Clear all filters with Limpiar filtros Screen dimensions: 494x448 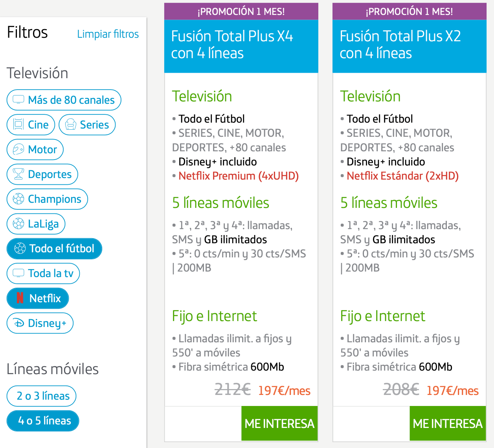pos(108,34)
